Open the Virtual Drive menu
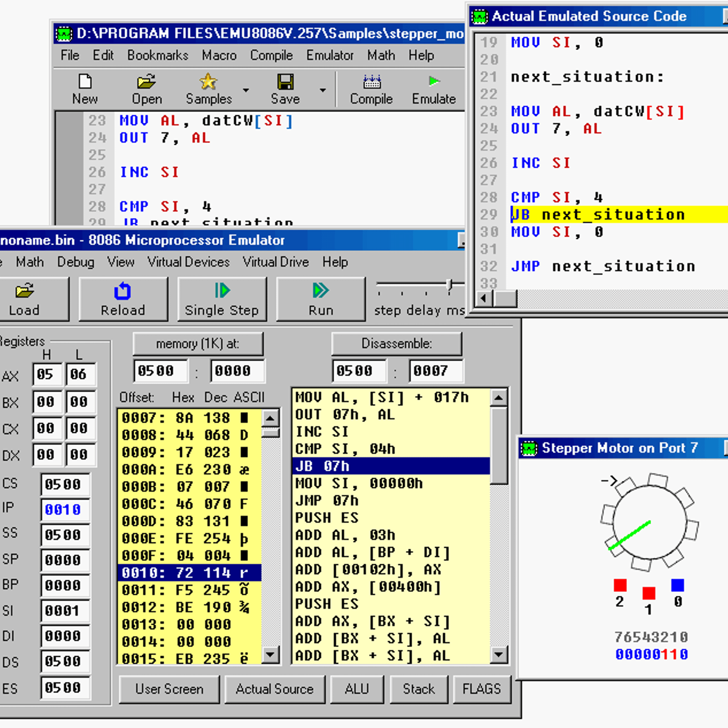The image size is (728, 728). click(276, 262)
